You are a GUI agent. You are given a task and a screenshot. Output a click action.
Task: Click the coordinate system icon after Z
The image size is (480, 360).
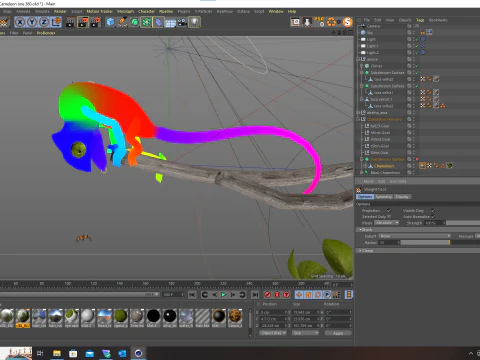tap(56, 22)
